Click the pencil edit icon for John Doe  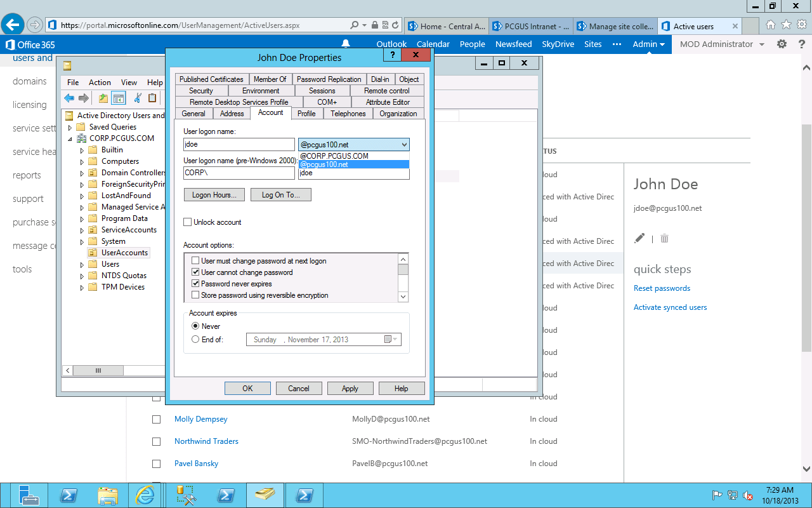(639, 238)
